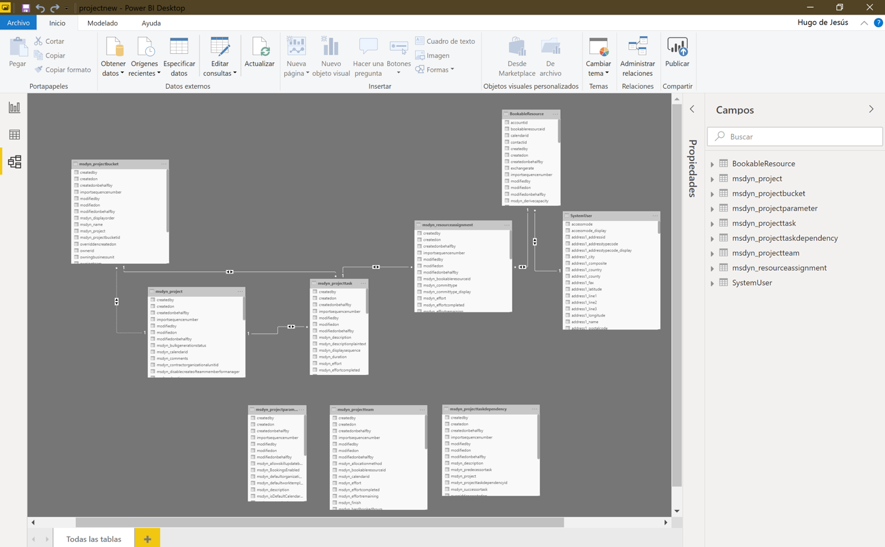885x547 pixels.
Task: Open the Ayuda tab
Action: click(151, 23)
